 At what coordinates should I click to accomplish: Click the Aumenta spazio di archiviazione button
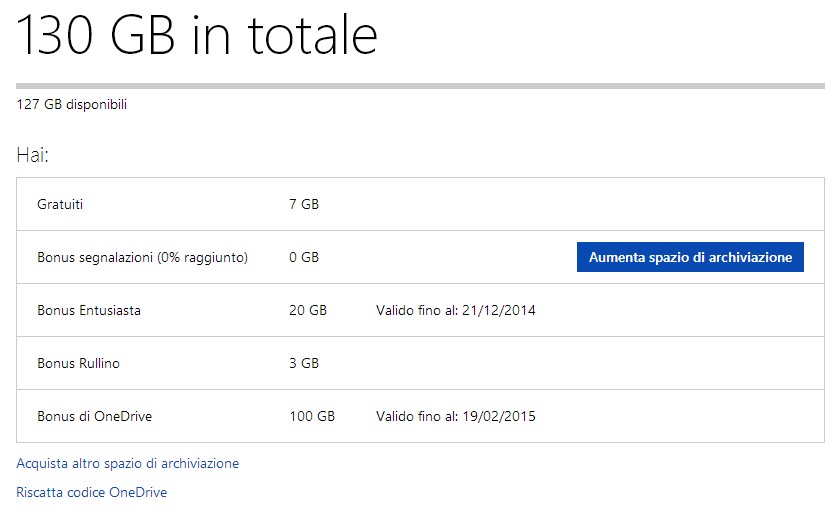click(x=690, y=257)
